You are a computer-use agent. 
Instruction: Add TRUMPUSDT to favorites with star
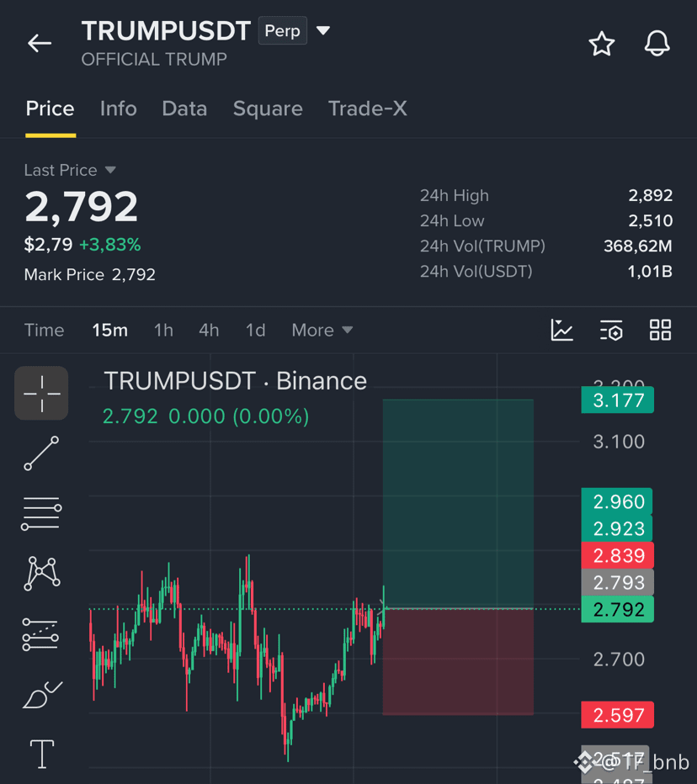(601, 44)
